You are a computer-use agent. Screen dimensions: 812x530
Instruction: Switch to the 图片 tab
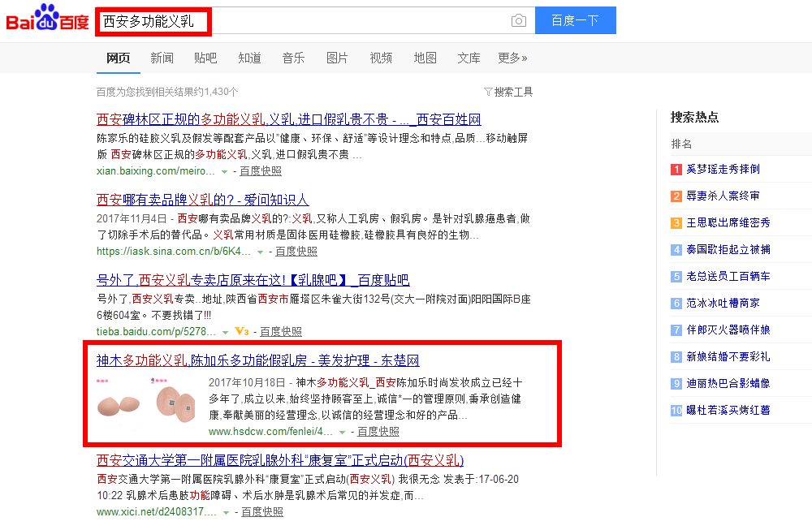click(x=337, y=58)
